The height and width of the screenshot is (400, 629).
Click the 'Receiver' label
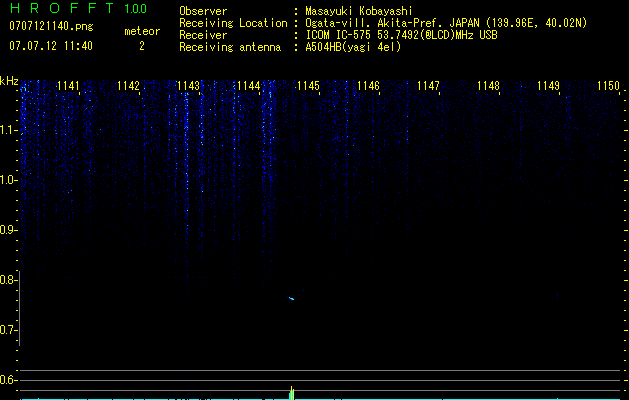click(203, 35)
